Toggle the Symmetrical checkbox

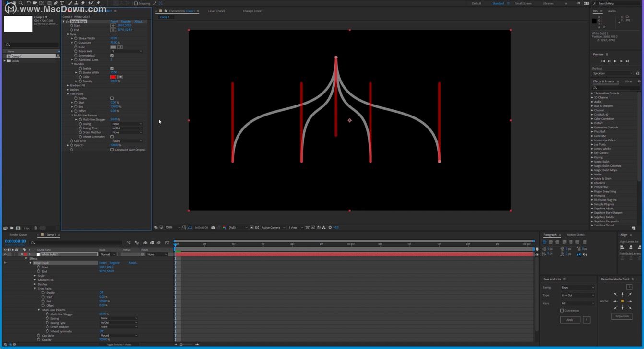click(x=112, y=56)
